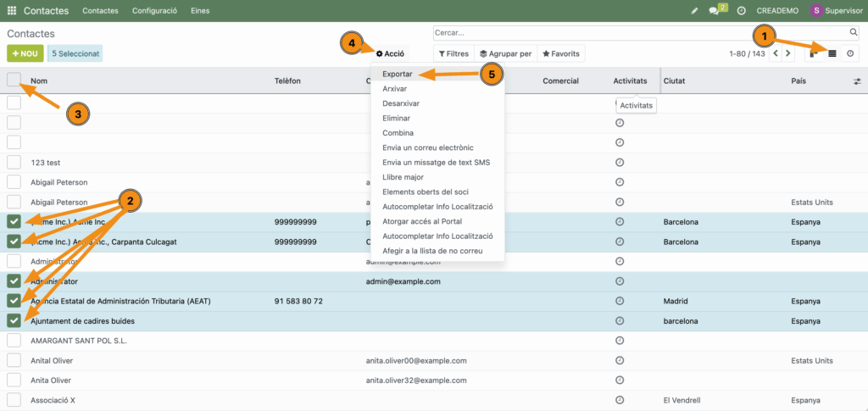This screenshot has width=868, height=411.
Task: Click the green NOU button
Action: [25, 53]
